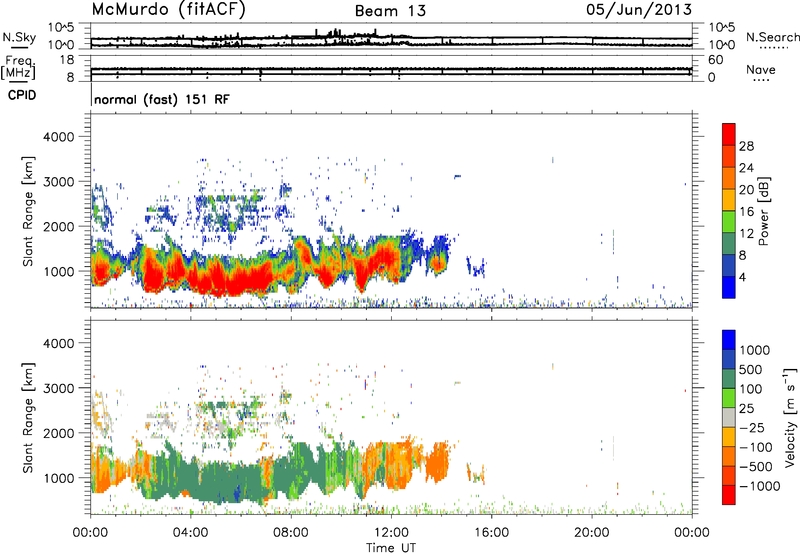
Task: Click the "500" velocity colorbar tick label
Action: coord(751,369)
